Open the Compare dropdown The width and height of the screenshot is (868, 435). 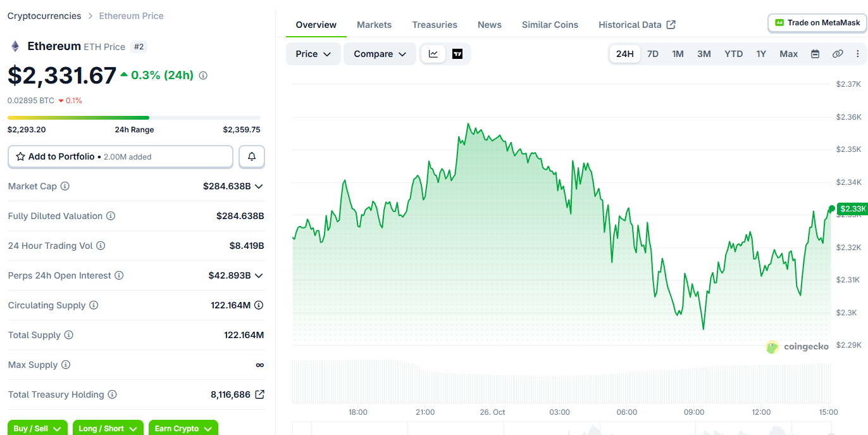[x=380, y=54]
